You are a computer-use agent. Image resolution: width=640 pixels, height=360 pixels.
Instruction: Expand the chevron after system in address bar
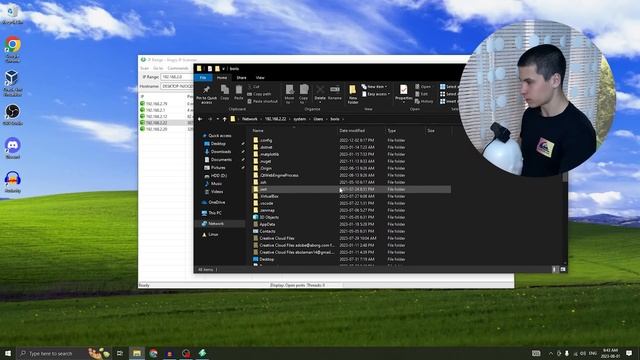coord(309,119)
